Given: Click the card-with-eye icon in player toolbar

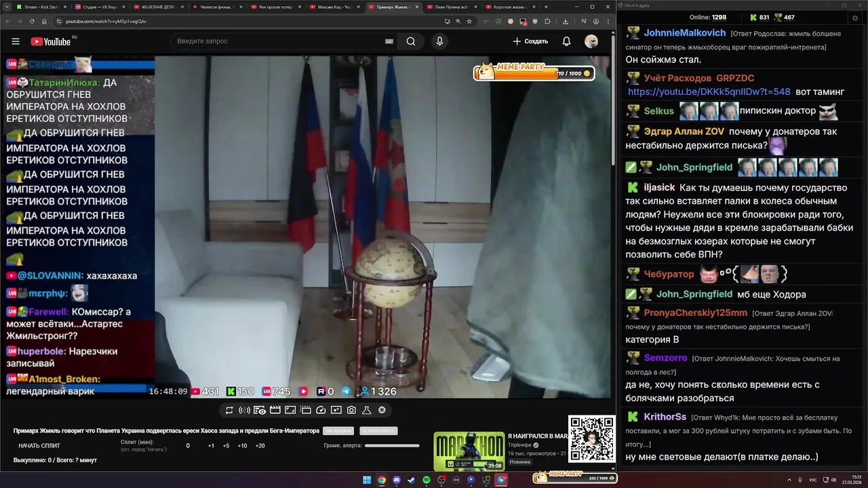Looking at the screenshot, I should click(260, 410).
